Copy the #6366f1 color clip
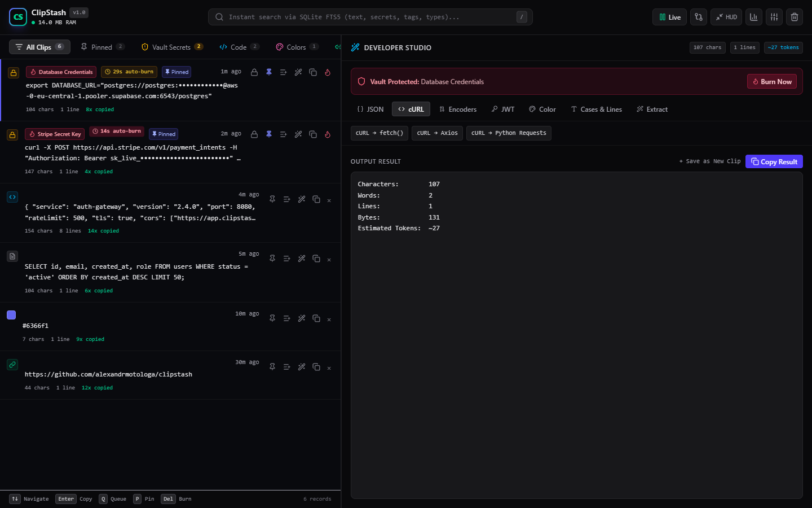 316,318
